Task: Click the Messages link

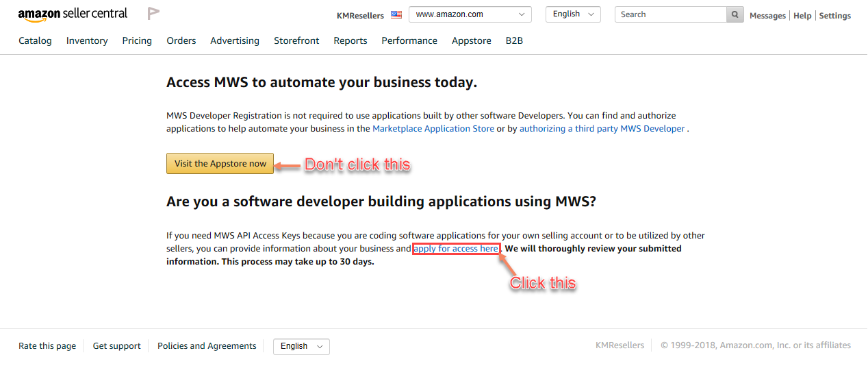Action: pos(767,15)
